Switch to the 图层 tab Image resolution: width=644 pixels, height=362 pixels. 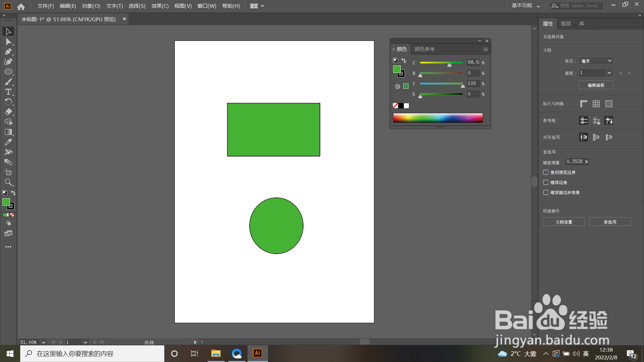click(566, 24)
